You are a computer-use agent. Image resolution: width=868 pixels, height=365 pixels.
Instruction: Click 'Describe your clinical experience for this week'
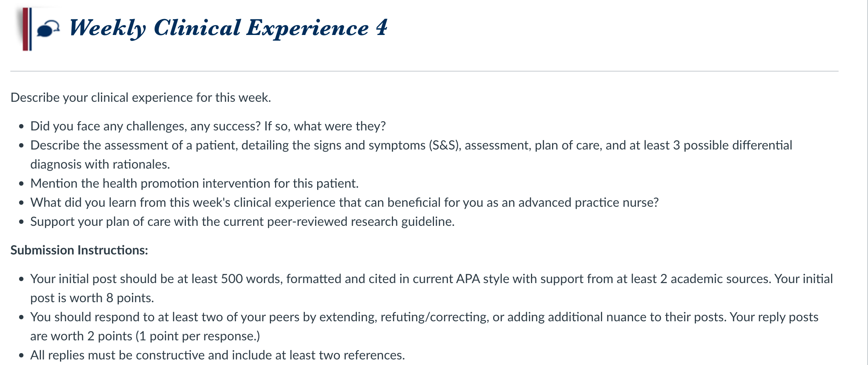[141, 97]
